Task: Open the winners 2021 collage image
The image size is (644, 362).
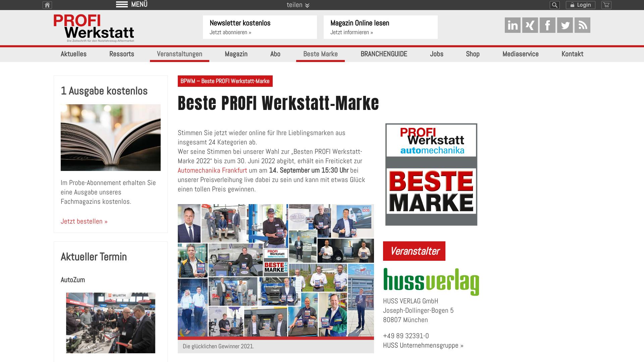Action: (276, 270)
